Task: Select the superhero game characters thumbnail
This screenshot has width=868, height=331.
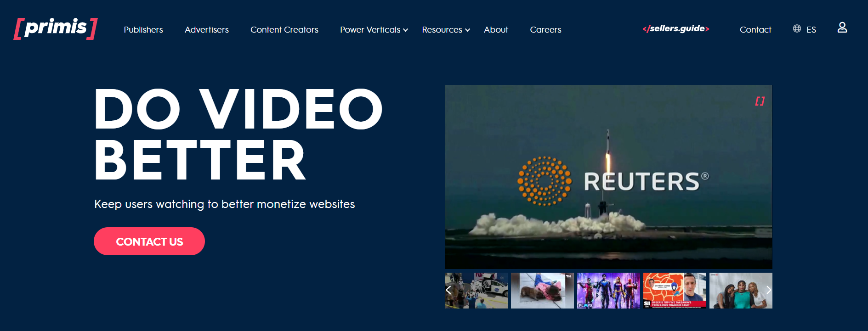Action: (608, 291)
